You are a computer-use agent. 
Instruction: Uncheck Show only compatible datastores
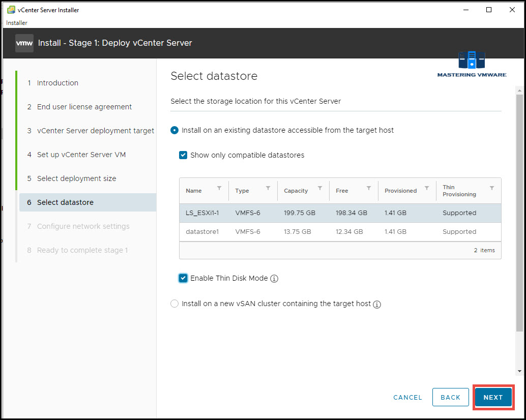click(183, 155)
